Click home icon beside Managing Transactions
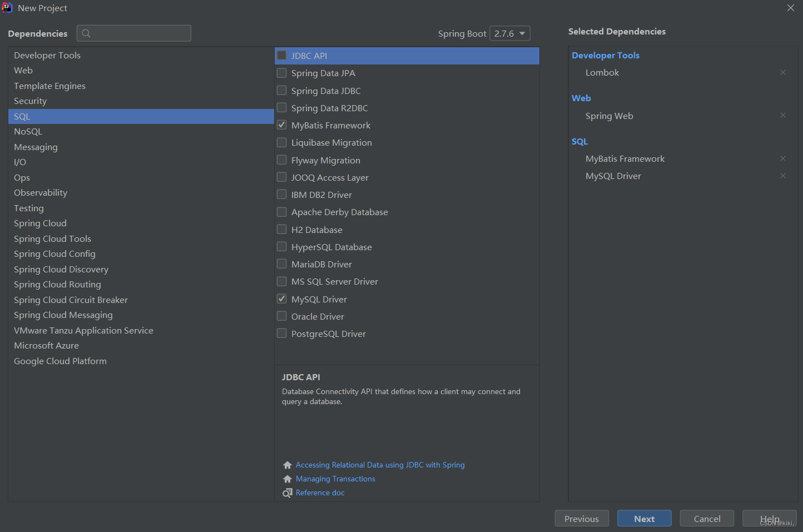Screen dimensions: 803x532 [x=288, y=479]
